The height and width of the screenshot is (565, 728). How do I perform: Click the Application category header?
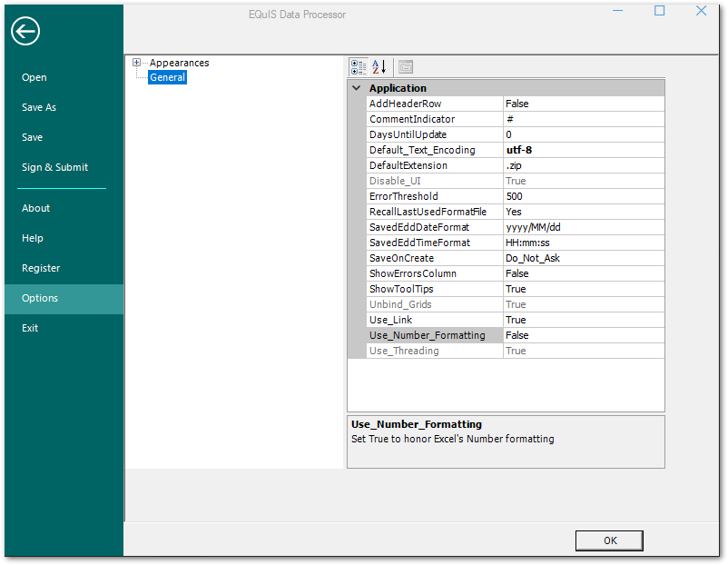[507, 88]
